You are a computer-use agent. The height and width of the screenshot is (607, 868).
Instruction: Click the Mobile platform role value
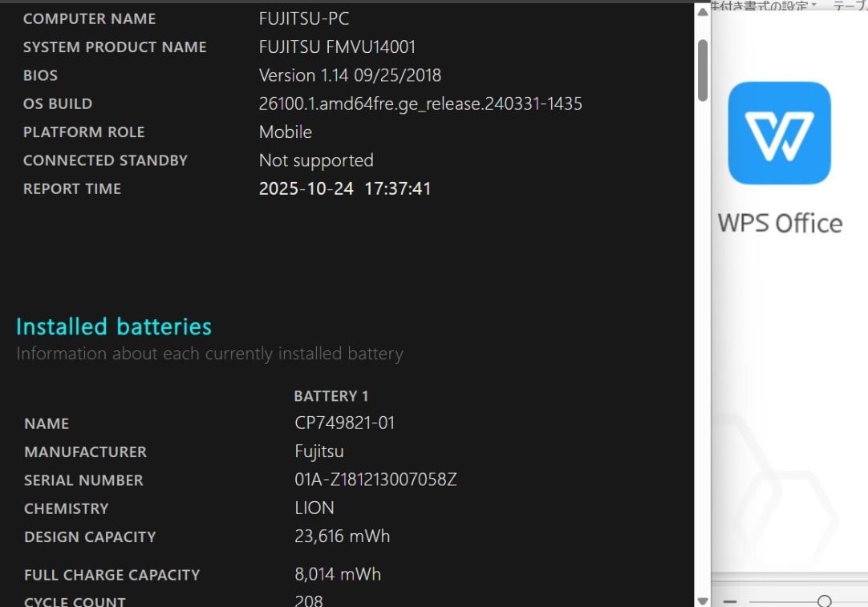click(x=285, y=132)
